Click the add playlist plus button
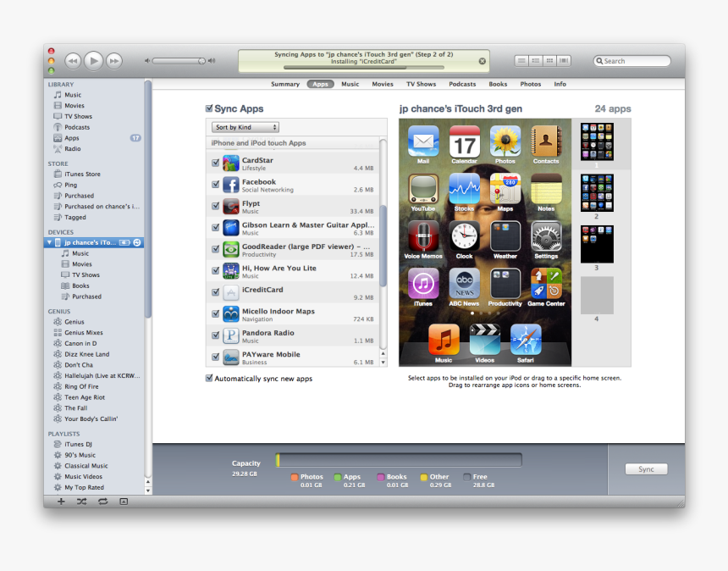728x571 pixels. pyautogui.click(x=61, y=502)
